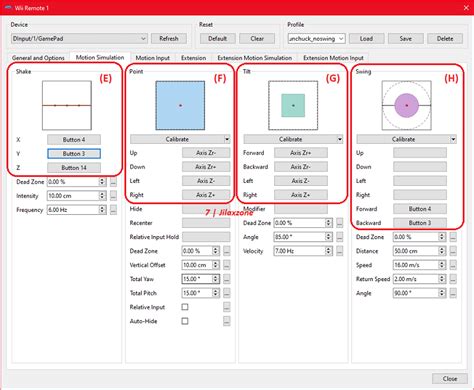Adjust the Shake Dead Zone spinner
474x390 pixels.
pos(102,182)
